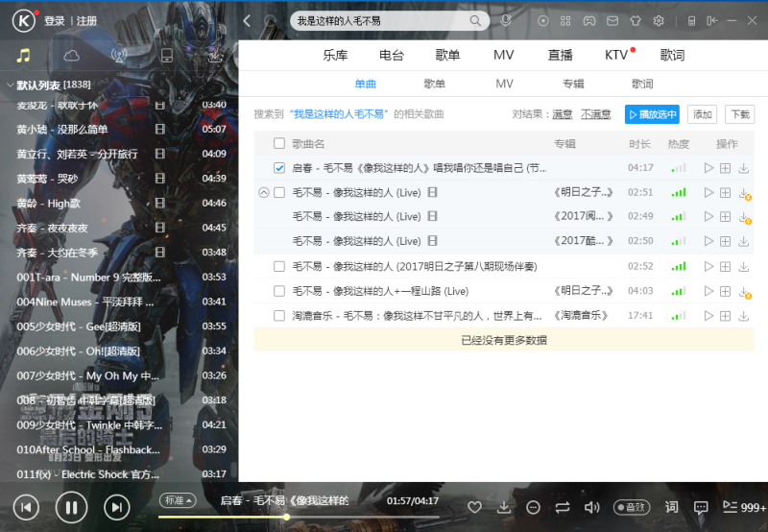Viewport: 768px width, 532px height.
Task: Open the KTV tab
Action: 616,55
